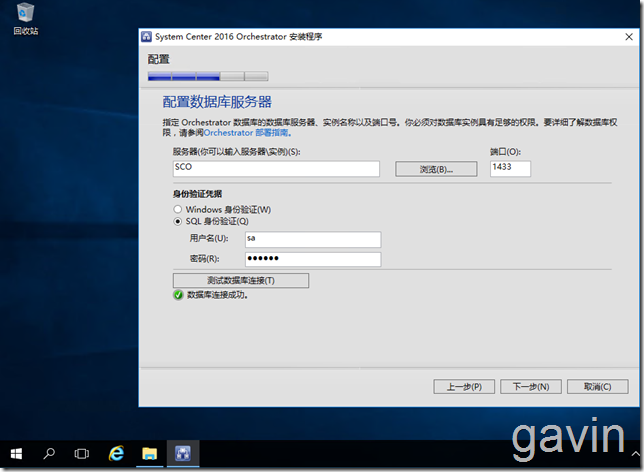The width and height of the screenshot is (644, 472).
Task: Select SQL authentication radio button
Action: 177,221
